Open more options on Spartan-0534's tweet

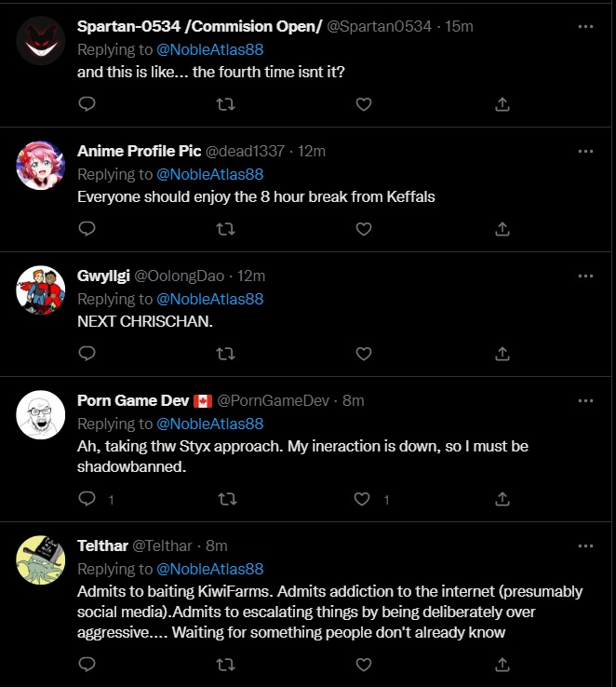[585, 26]
